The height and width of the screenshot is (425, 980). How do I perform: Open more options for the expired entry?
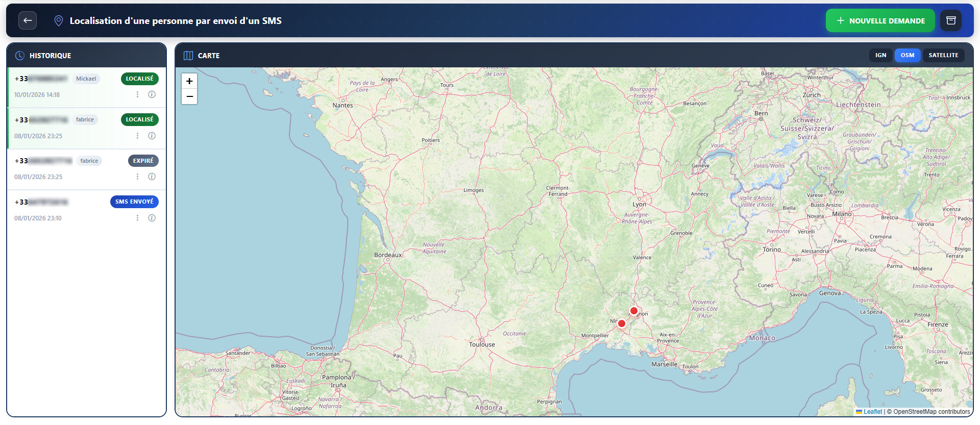pyautogui.click(x=137, y=177)
